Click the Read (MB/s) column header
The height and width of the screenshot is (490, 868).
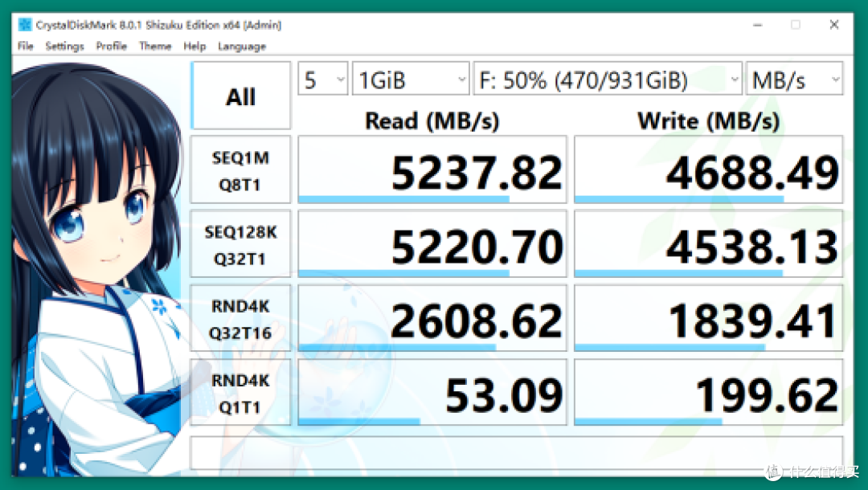(432, 120)
